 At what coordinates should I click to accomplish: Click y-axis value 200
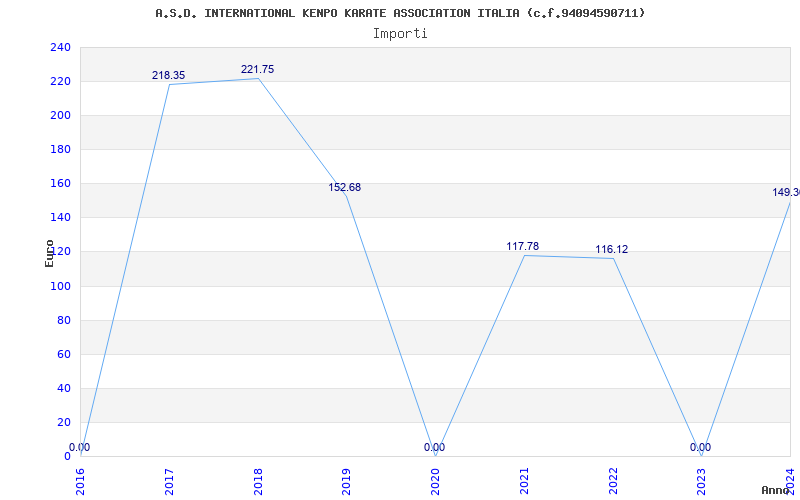[60, 116]
